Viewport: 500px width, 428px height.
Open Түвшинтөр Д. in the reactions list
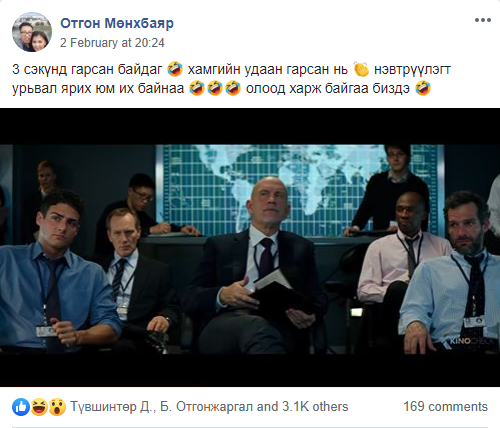(112, 407)
